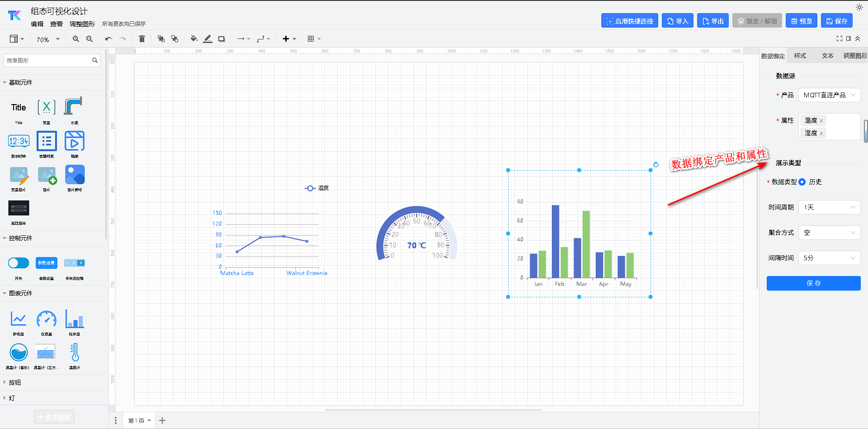Switch to the 样式 tab

pos(800,56)
